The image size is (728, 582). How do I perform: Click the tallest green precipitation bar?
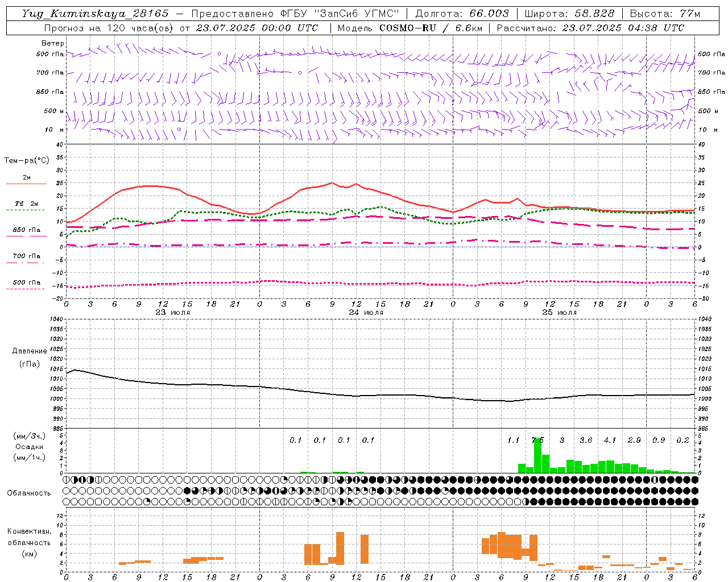[537, 455]
